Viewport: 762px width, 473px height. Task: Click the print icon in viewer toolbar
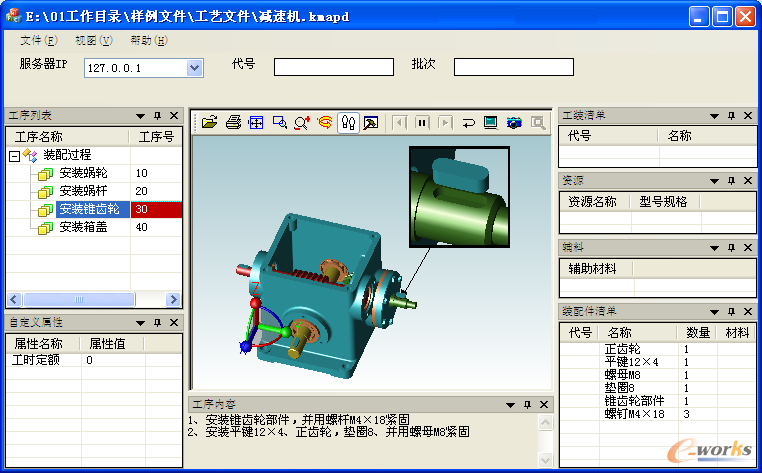point(233,123)
